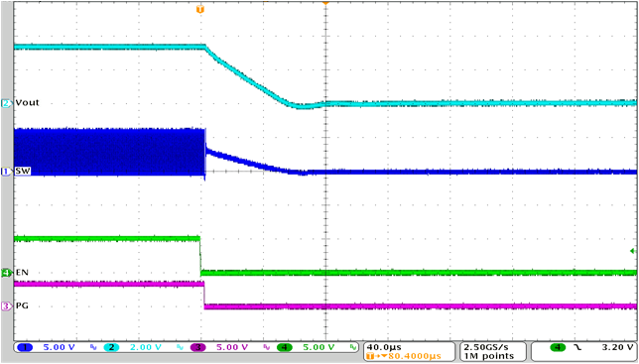This screenshot has height=364, width=639.
Task: Click the SW channel 1 ground marker
Action: [6, 172]
